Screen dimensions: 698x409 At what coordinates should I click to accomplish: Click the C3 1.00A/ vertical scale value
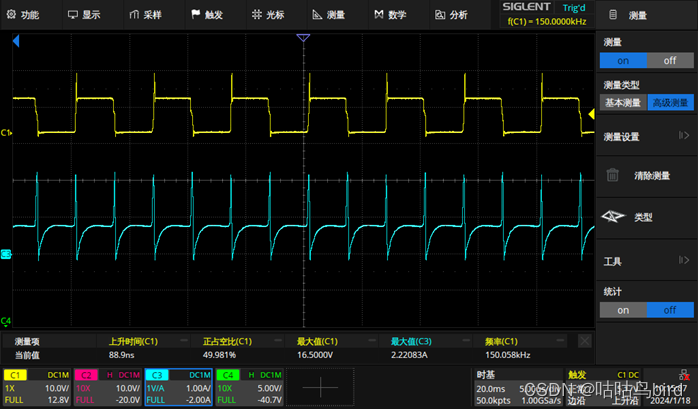tap(198, 388)
